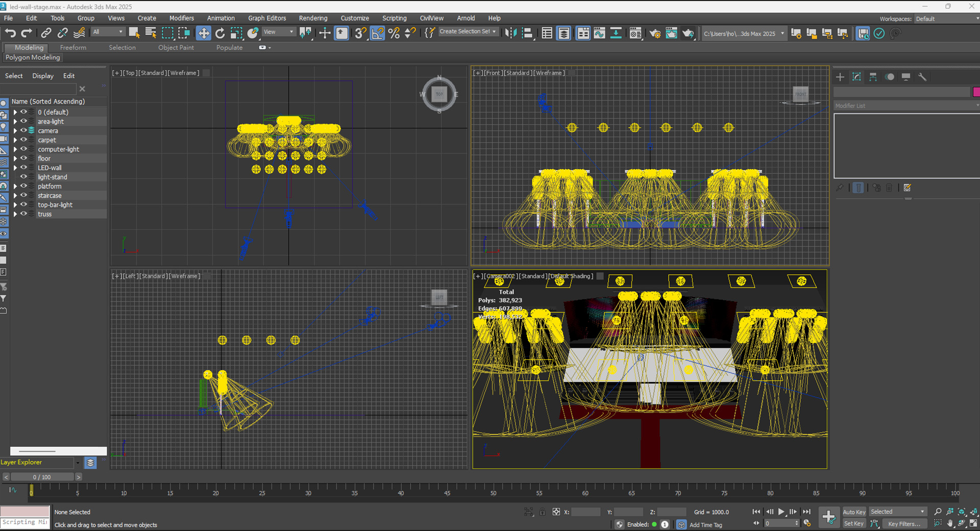Image resolution: width=980 pixels, height=531 pixels.
Task: Activate the Rotate tool
Action: tap(220, 33)
